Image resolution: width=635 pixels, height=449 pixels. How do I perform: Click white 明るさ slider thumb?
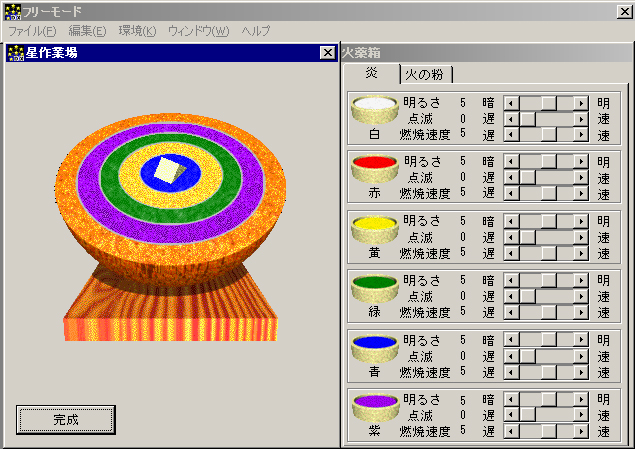tap(548, 103)
